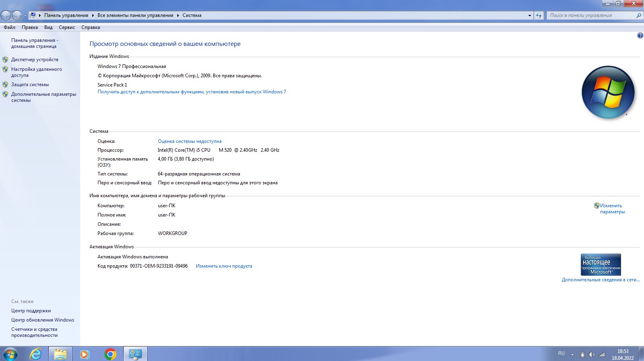
Task: Open 'Центр обновления Windows' link
Action: tap(43, 320)
